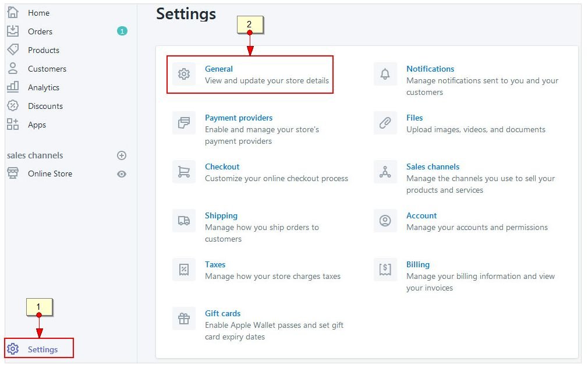Screen dimensions: 588x368
Task: Click the Taxes percent icon
Action: click(184, 270)
